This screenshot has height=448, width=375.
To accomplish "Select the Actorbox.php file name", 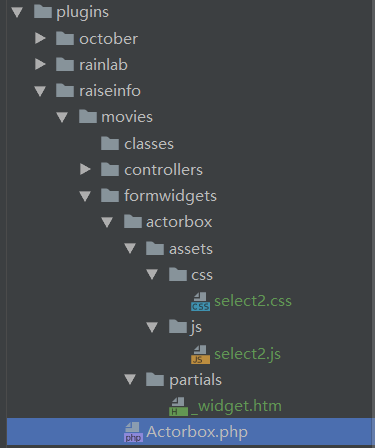I will pyautogui.click(x=197, y=432).
